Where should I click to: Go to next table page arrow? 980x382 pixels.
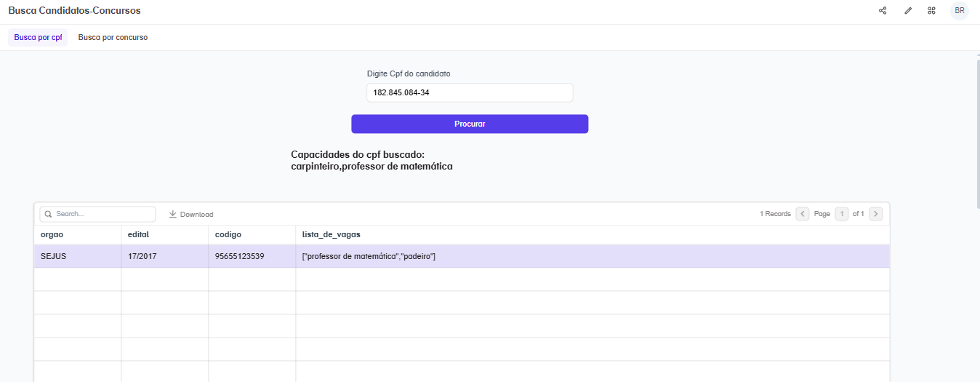[875, 214]
